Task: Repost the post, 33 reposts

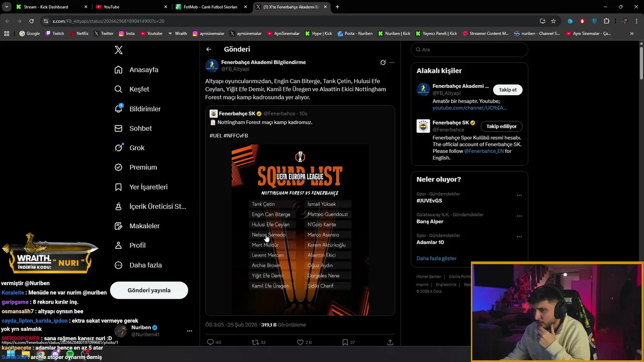Action: (x=258, y=342)
